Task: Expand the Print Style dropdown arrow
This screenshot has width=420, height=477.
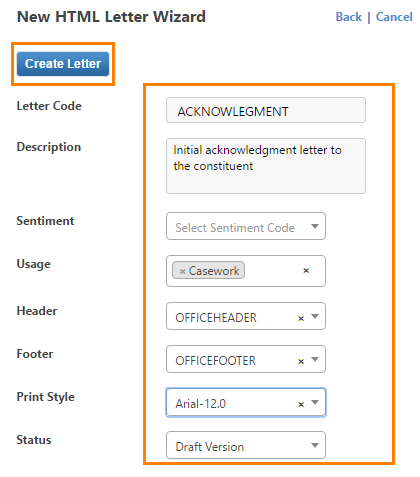Action: point(315,402)
